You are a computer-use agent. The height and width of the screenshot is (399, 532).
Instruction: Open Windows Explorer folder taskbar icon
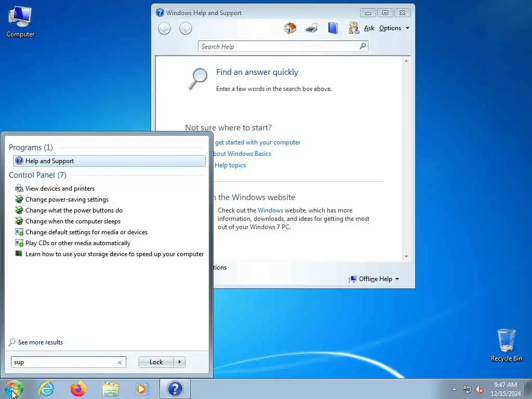tap(111, 389)
